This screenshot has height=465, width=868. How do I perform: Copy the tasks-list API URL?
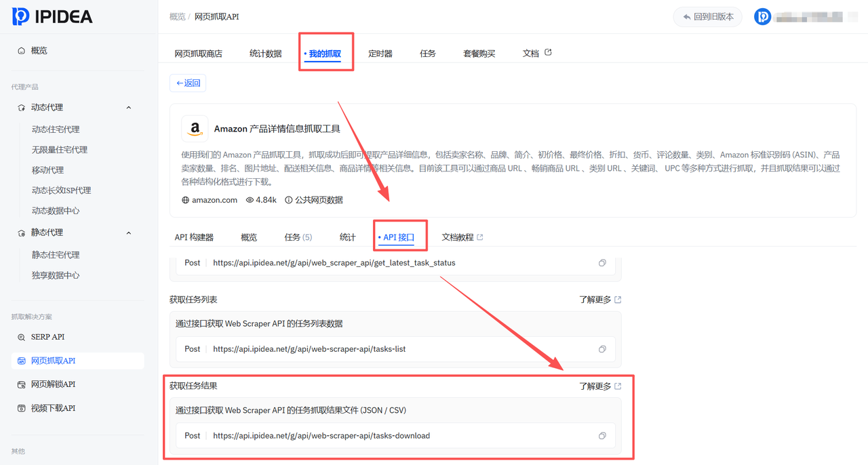pos(602,349)
